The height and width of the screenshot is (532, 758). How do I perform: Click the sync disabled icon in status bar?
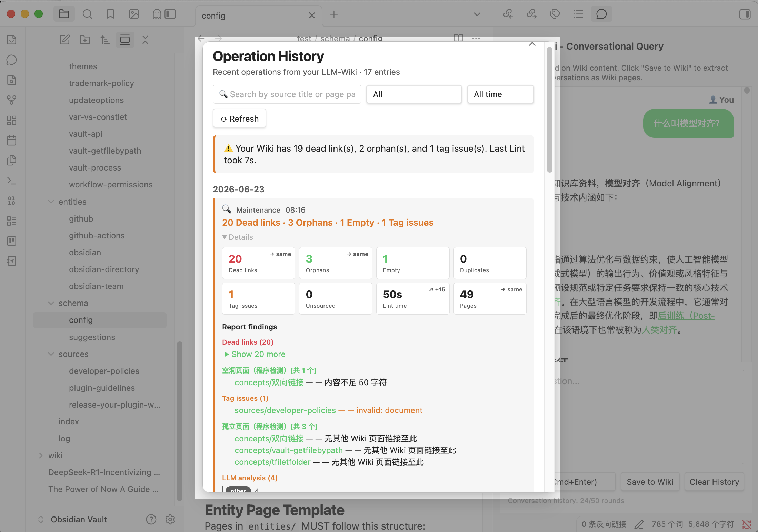click(x=747, y=524)
